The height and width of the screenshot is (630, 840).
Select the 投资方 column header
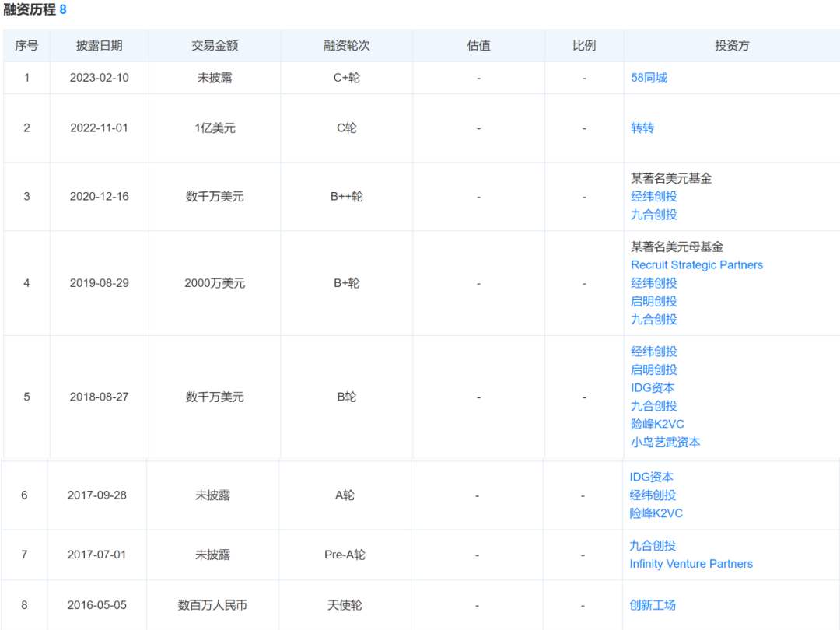(731, 46)
